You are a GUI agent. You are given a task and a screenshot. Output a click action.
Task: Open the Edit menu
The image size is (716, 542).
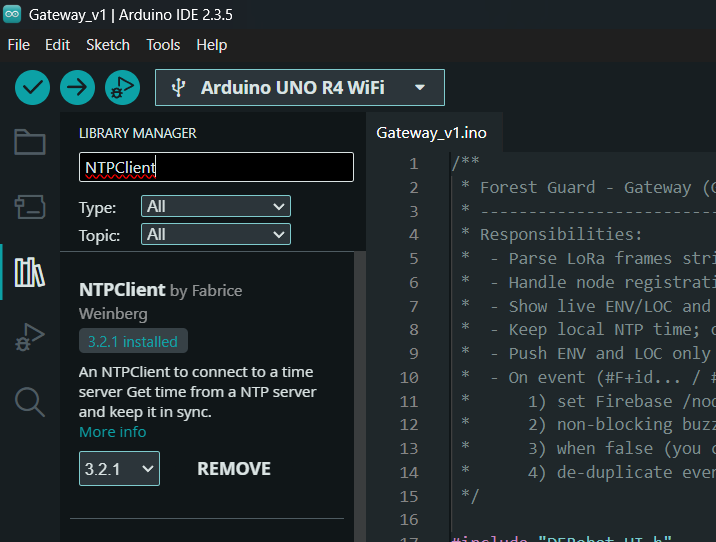pyautogui.click(x=58, y=45)
